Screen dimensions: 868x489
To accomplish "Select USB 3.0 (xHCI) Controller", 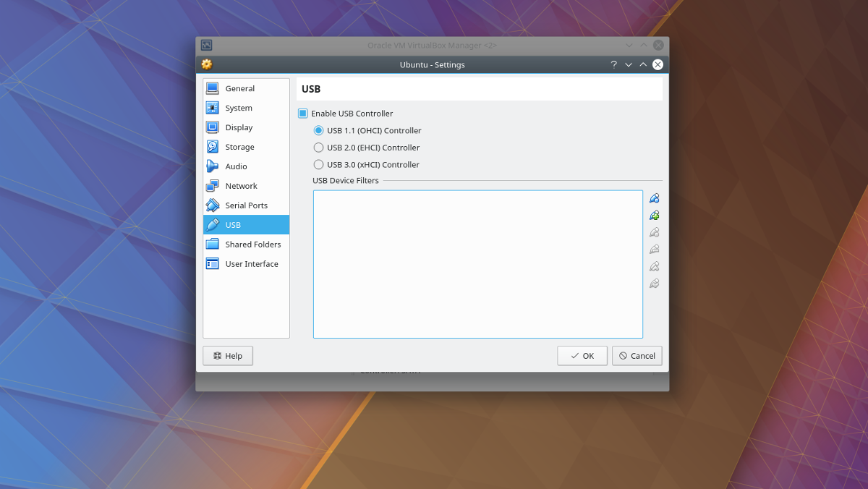I will [x=318, y=164].
